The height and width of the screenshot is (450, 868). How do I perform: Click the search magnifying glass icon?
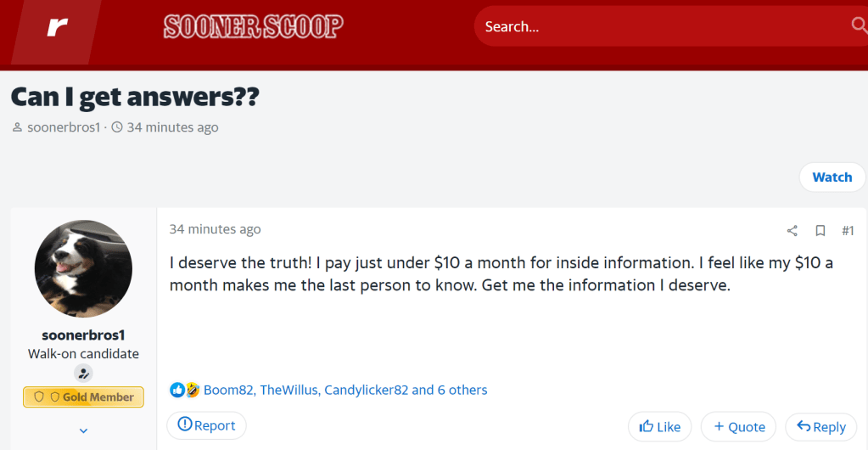(859, 25)
